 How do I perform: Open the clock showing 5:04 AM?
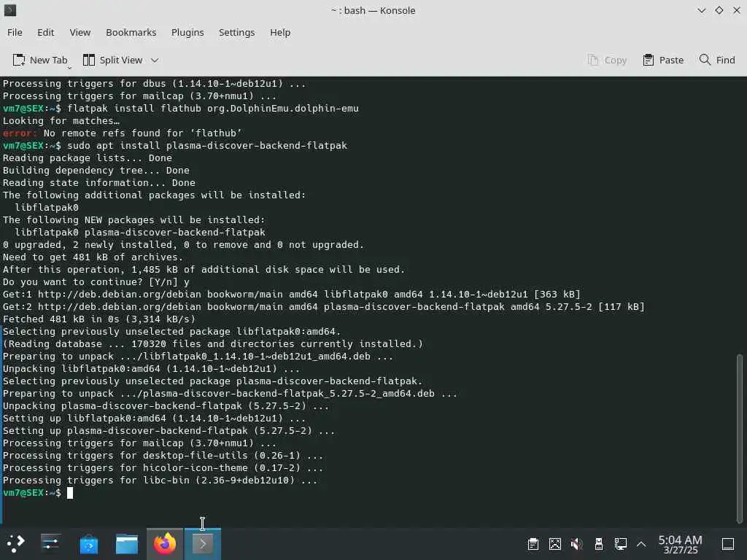pos(681,544)
